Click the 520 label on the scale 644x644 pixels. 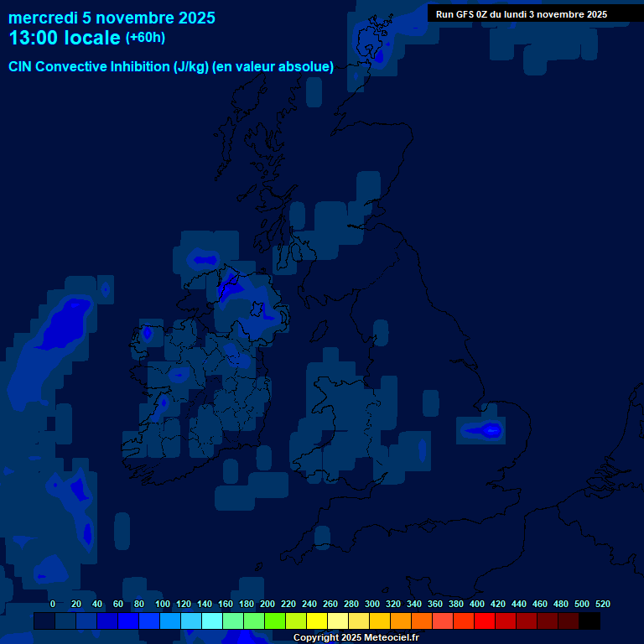(602, 604)
